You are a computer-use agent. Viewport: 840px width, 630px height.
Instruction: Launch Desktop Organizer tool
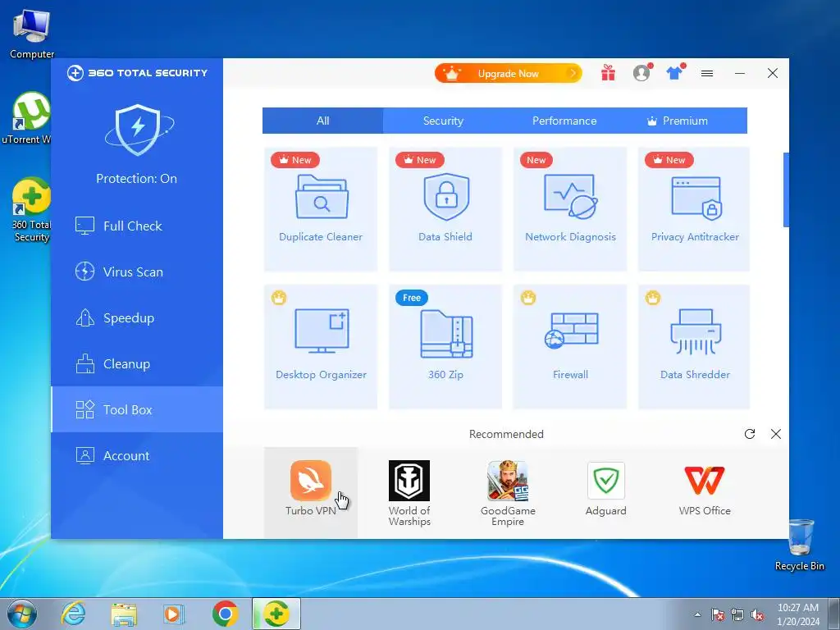pyautogui.click(x=321, y=347)
